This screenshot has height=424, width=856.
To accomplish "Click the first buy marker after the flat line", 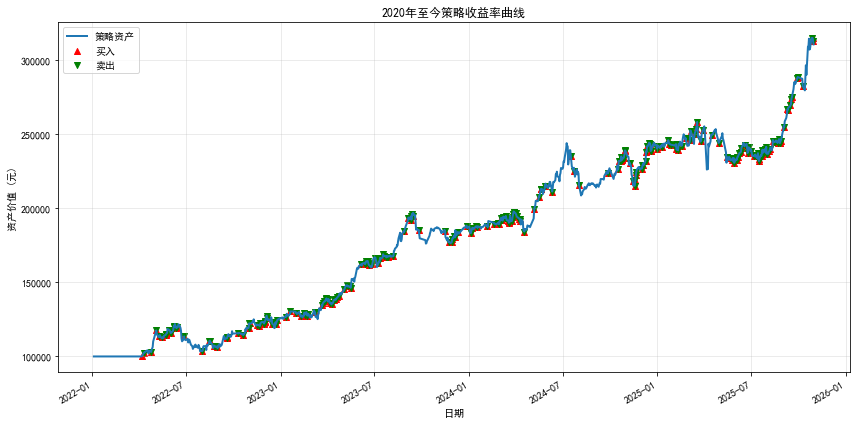I will [143, 355].
